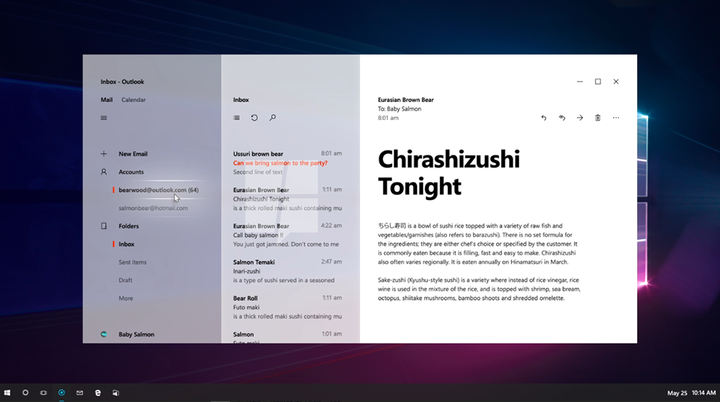Open Salmon Temaki email
The height and width of the screenshot is (402, 720).
(287, 271)
